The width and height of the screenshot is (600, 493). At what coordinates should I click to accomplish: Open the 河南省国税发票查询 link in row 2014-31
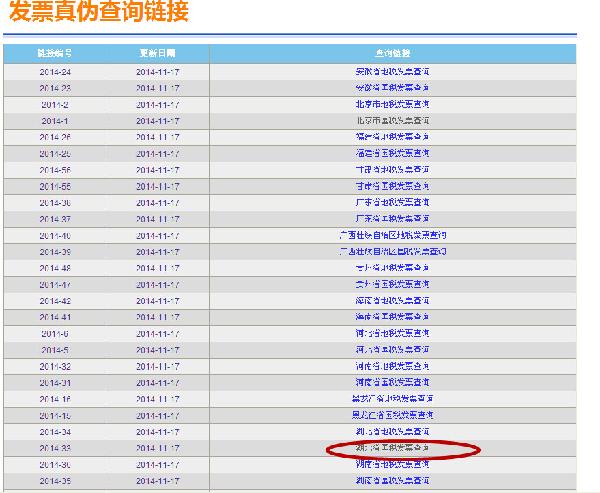[x=392, y=382]
